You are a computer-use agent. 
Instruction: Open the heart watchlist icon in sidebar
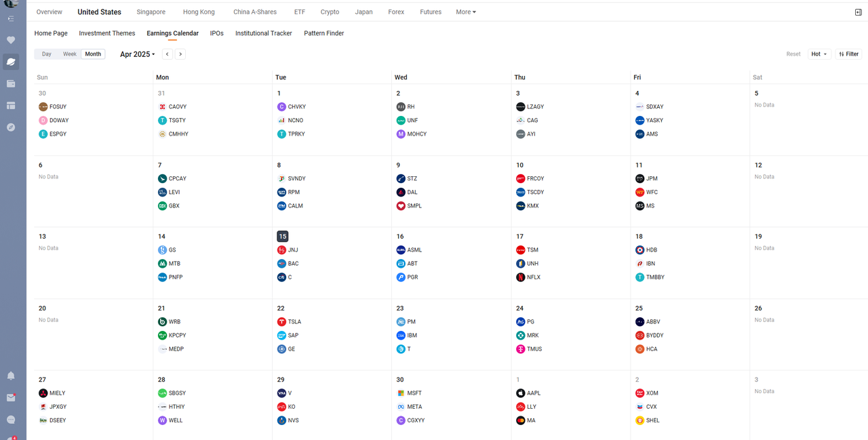point(11,40)
